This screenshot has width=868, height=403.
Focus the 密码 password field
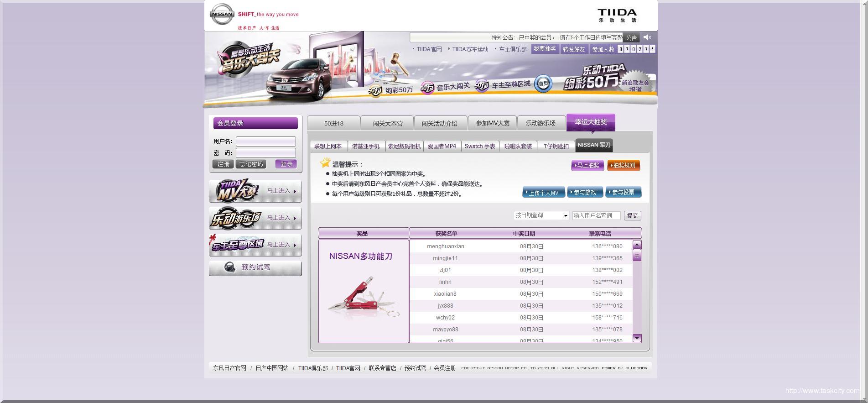click(266, 153)
